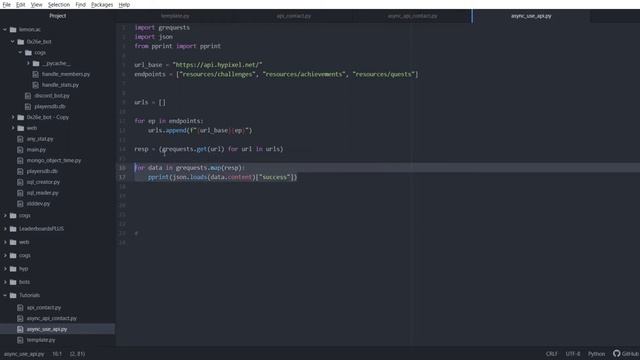Click the async_api_contact.py file icon in tree
Image resolution: width=640 pixels, height=360 pixels.
[x=20, y=318]
